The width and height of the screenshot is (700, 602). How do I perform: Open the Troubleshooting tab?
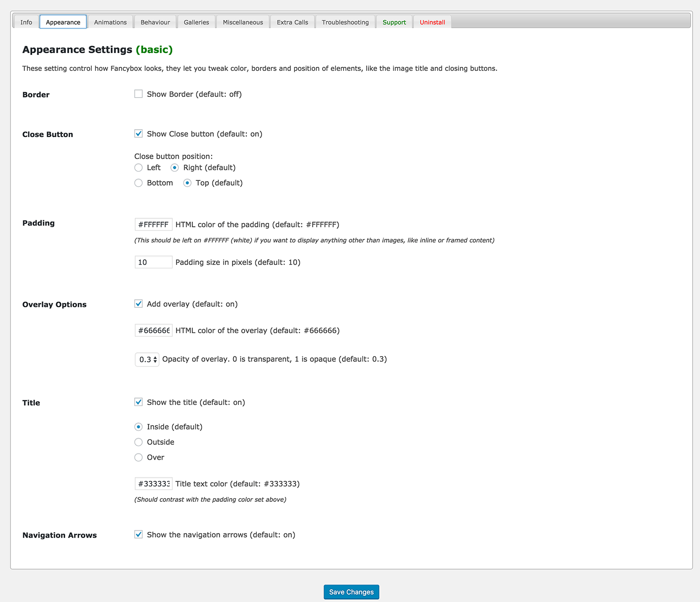[345, 22]
